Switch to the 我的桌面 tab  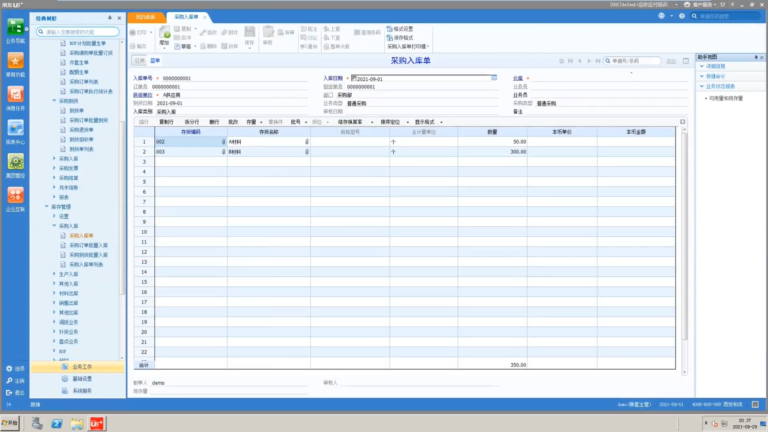click(x=145, y=17)
